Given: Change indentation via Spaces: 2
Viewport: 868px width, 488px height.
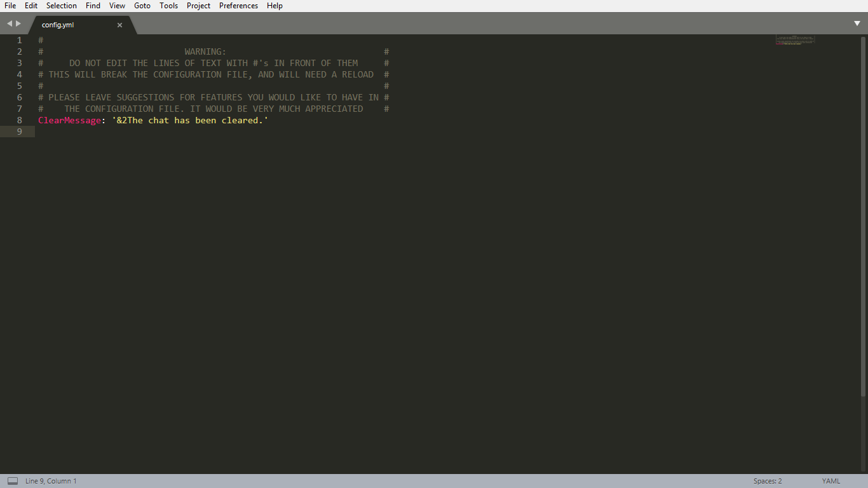Looking at the screenshot, I should [x=768, y=481].
